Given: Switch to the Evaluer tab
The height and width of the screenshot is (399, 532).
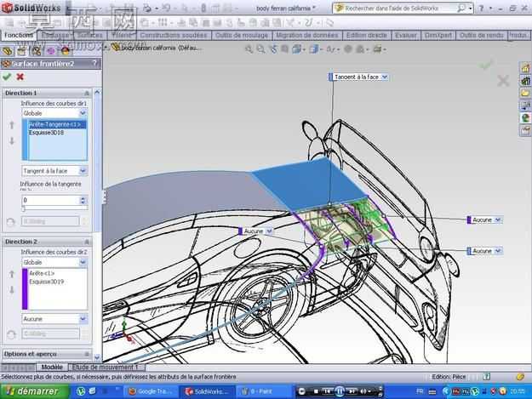Looking at the screenshot, I should coord(406,35).
